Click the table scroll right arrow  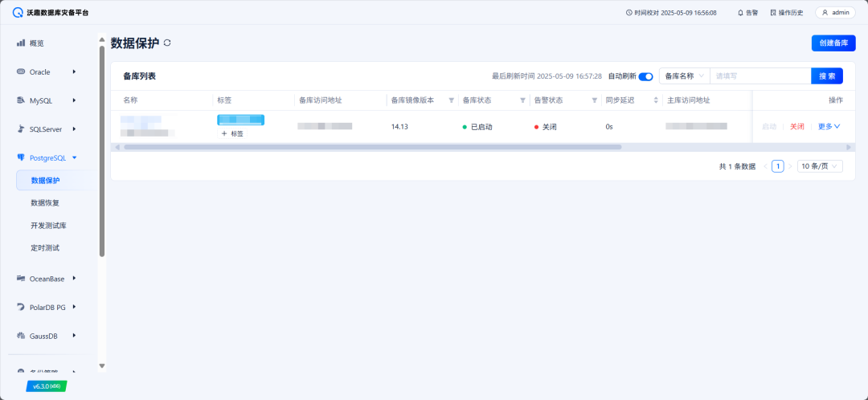848,147
